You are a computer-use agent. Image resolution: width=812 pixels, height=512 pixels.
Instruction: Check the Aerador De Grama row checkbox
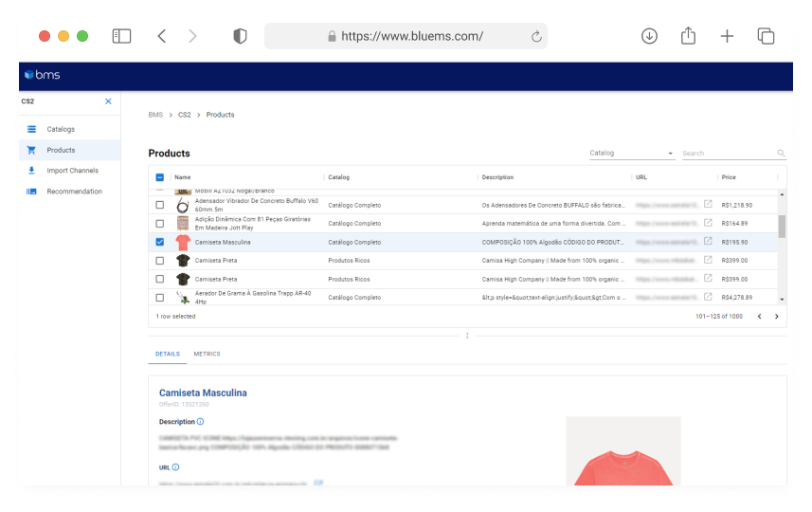[x=159, y=298]
